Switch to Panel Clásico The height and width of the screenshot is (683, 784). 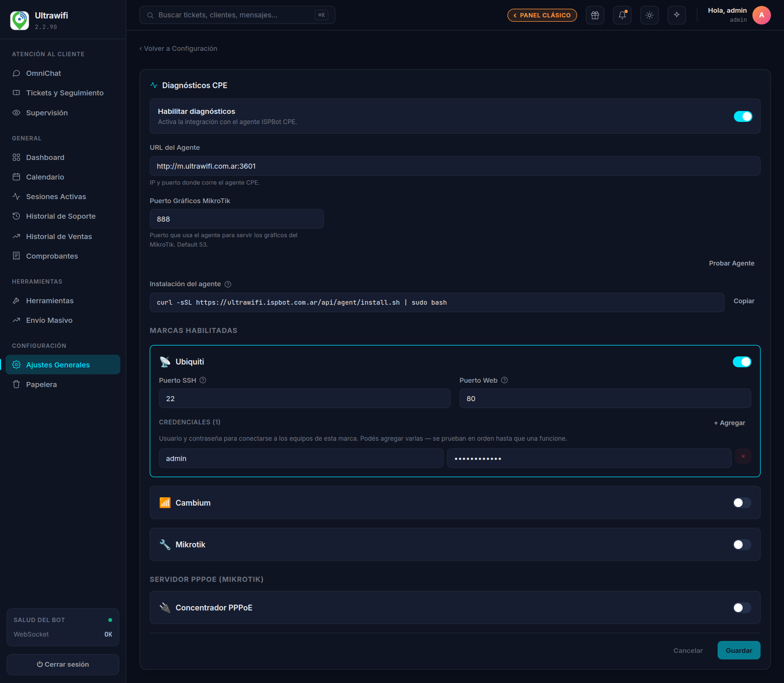(542, 15)
